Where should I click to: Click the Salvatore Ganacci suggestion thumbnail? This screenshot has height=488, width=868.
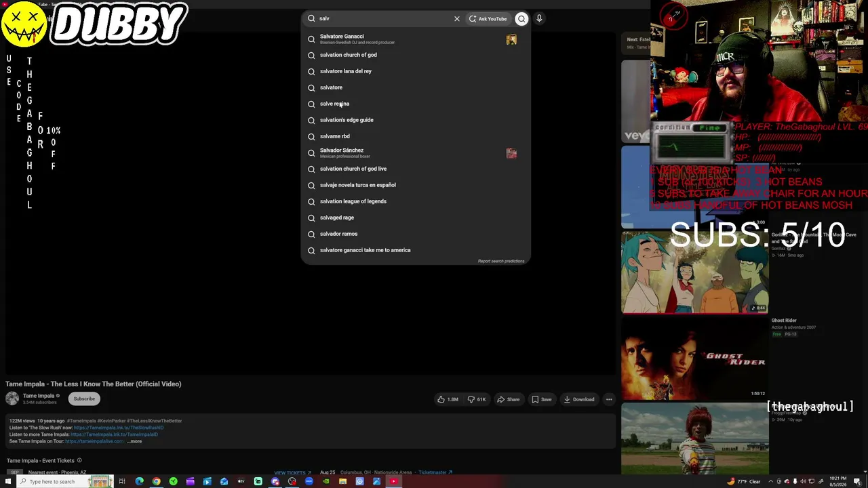coord(511,39)
